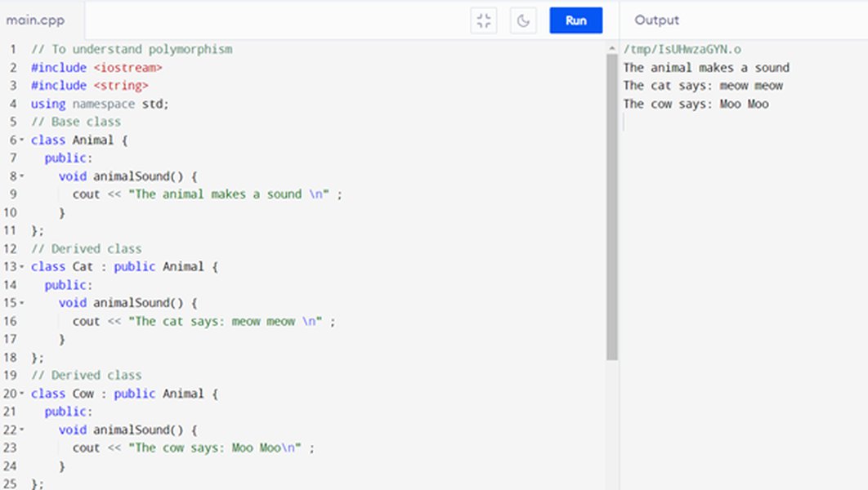
Task: Click 'class Cat : public Animal {' line
Action: [x=124, y=266]
